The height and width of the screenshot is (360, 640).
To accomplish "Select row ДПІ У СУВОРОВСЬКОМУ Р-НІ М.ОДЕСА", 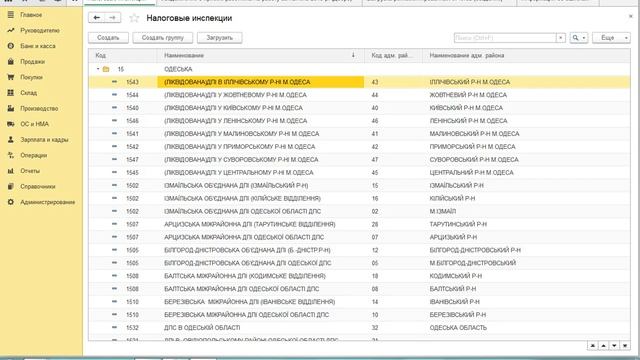I will point(359,160).
